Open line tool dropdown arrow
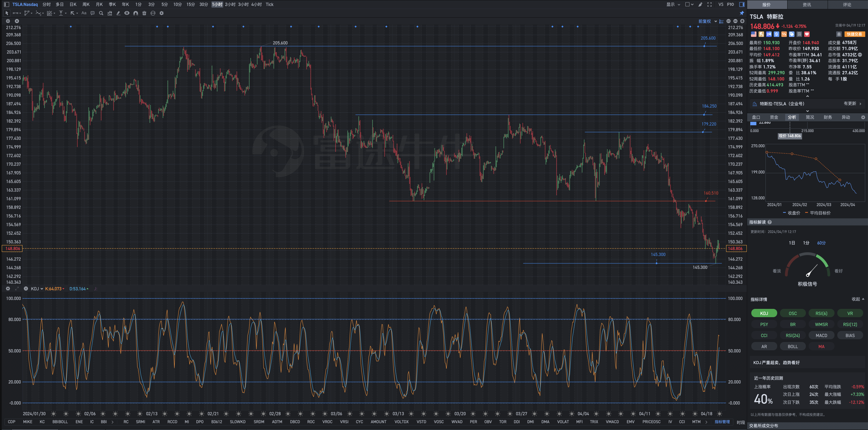 [x=20, y=13]
